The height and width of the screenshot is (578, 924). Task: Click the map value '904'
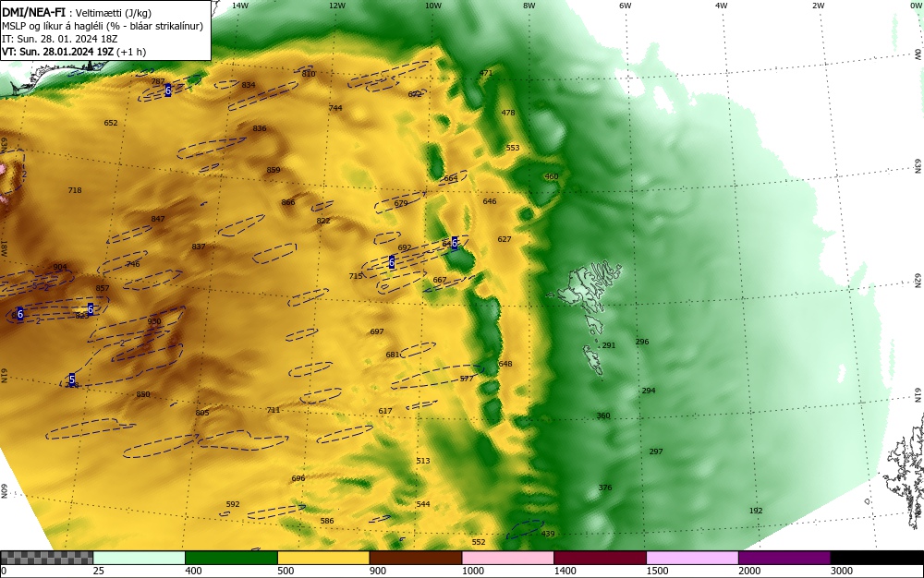pos(60,267)
